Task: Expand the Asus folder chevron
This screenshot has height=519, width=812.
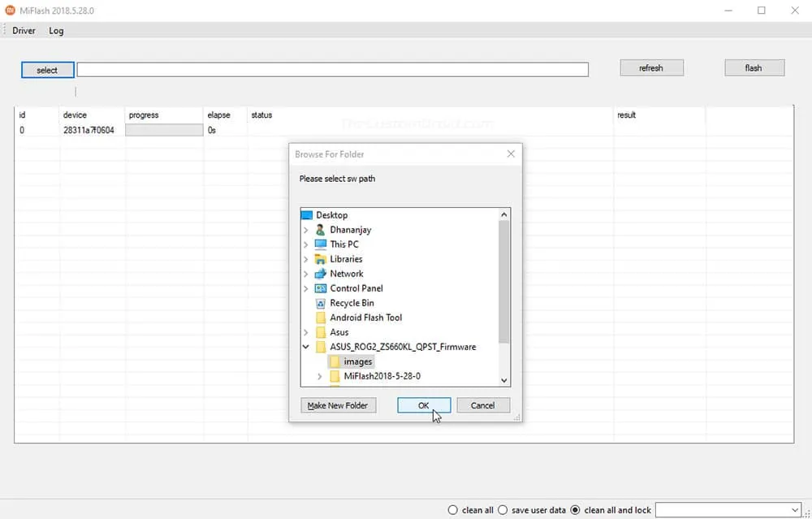Action: click(x=304, y=332)
